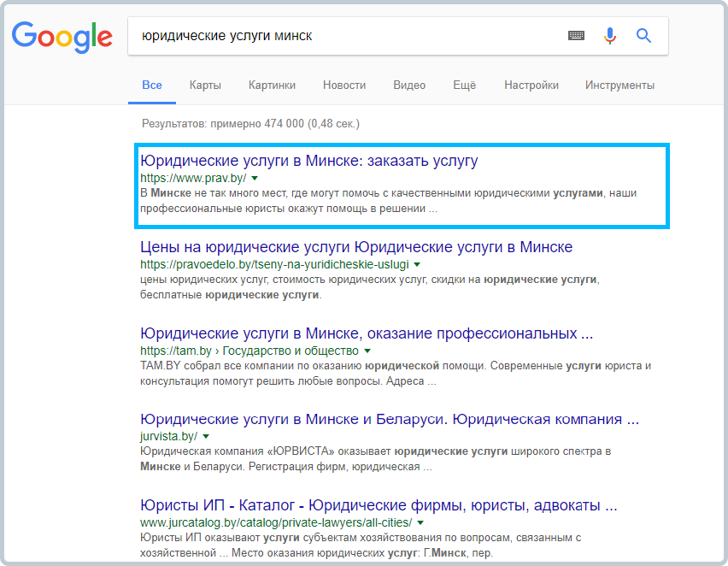Start voice search with microphone icon
Image resolution: width=728 pixels, height=566 pixels.
[610, 36]
